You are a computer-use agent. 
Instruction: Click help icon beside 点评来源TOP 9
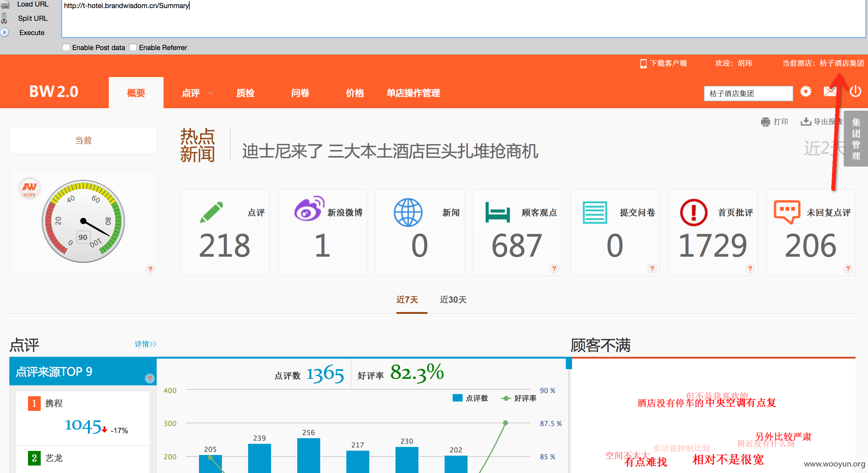(150, 378)
